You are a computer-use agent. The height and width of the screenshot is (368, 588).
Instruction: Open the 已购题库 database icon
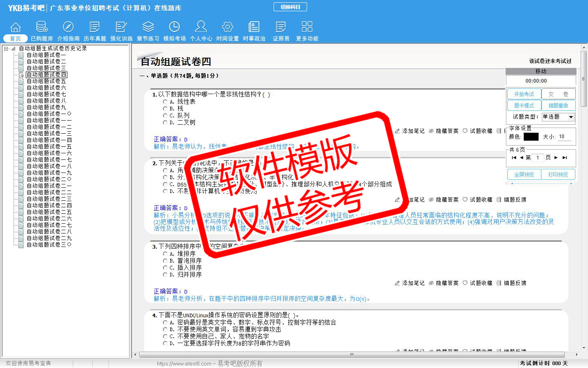click(42, 27)
